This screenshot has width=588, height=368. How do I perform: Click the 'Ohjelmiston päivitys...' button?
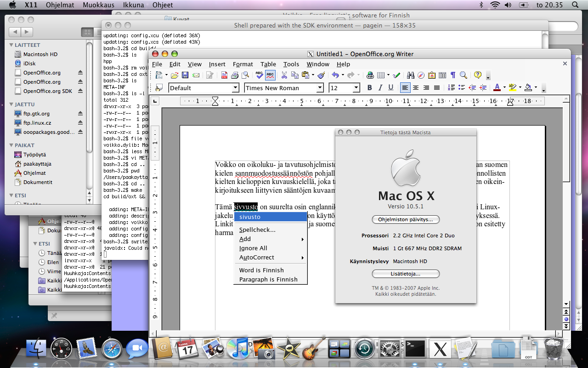[x=406, y=219]
